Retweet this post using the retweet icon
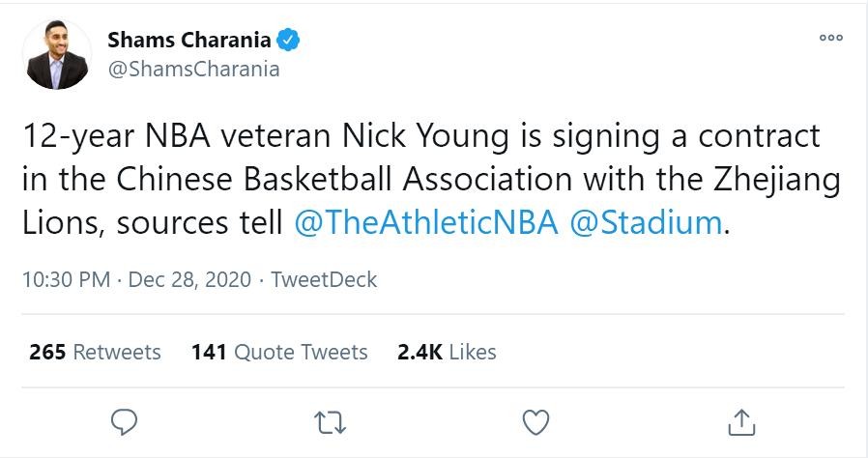The height and width of the screenshot is (458, 868). tap(331, 422)
